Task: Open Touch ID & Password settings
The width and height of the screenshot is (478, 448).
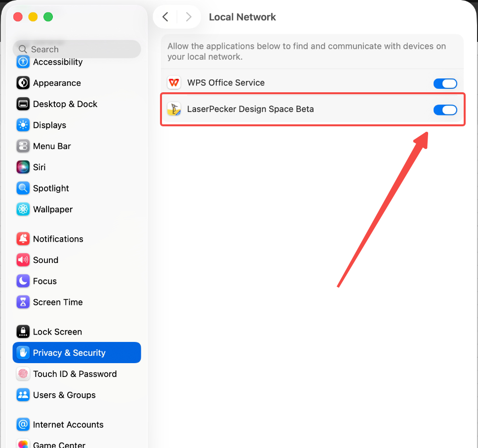Action: click(77, 373)
